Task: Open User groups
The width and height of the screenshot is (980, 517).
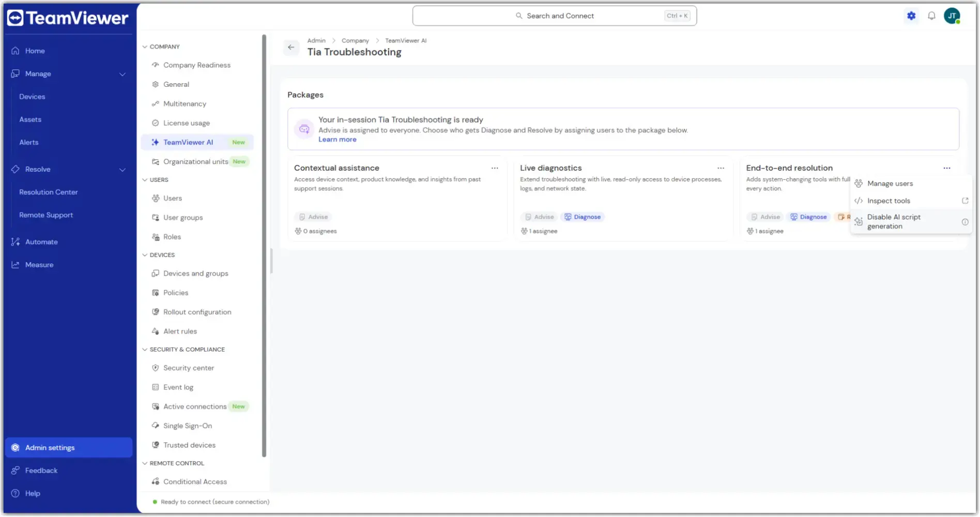Action: 197,218
